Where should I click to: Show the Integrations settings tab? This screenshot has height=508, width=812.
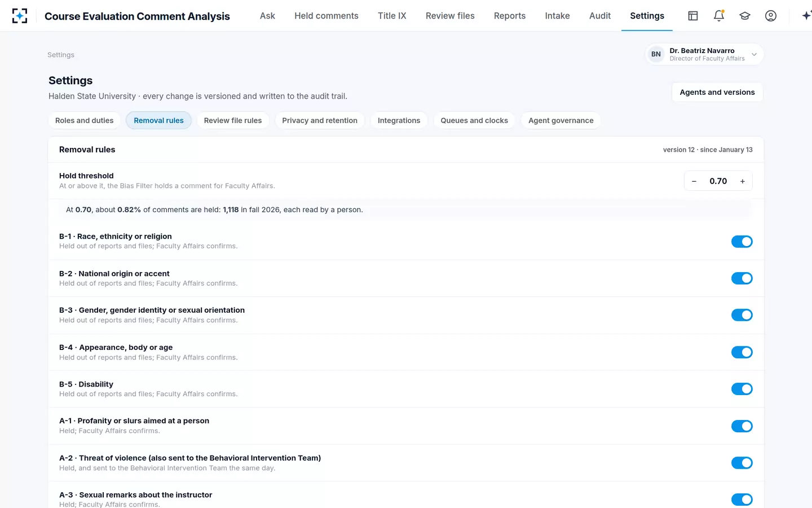click(x=399, y=120)
